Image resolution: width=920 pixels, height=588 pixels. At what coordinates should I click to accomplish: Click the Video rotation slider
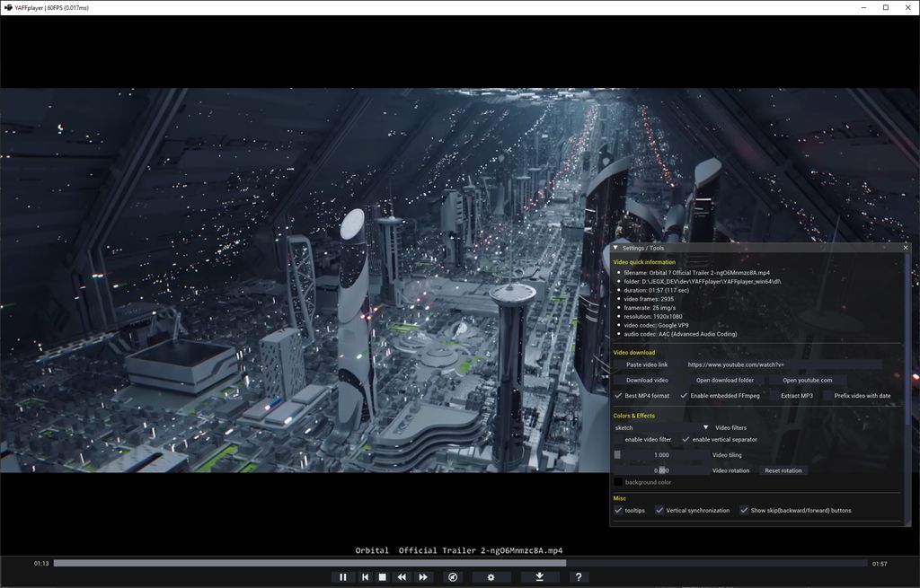tap(661, 470)
